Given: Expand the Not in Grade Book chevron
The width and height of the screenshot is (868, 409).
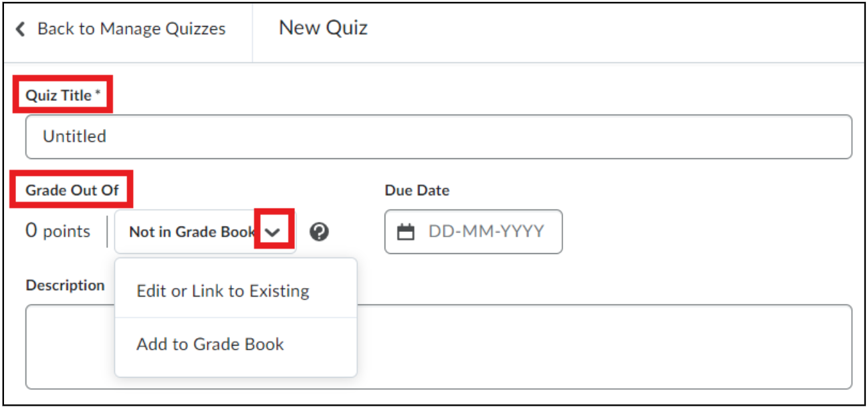Looking at the screenshot, I should 272,232.
